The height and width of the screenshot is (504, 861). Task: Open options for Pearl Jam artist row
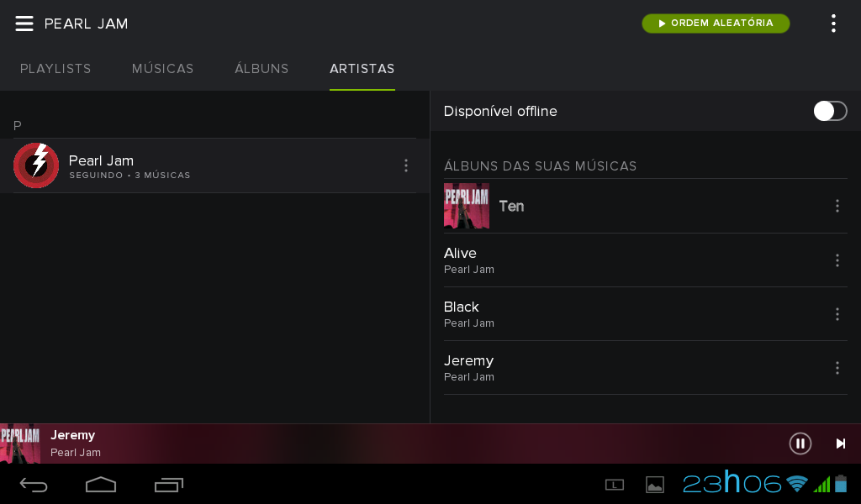click(x=406, y=165)
